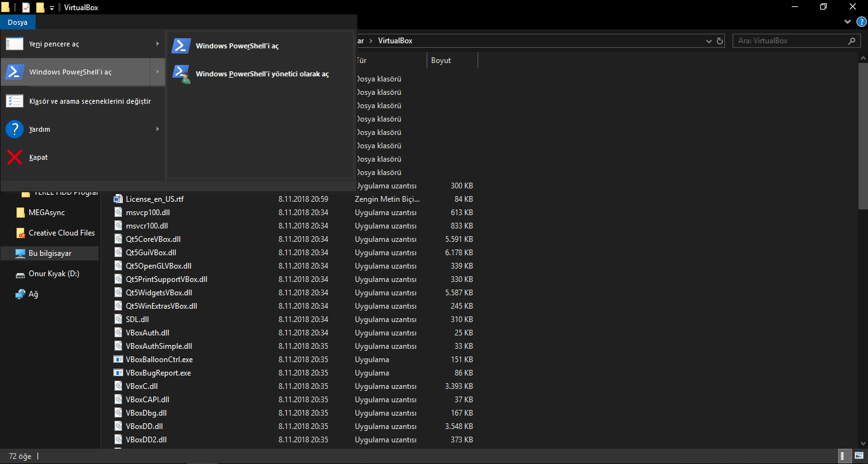Expand submenu arrow for Windows PowerShell entry
Viewport: 868px width, 464px height.
(157, 72)
